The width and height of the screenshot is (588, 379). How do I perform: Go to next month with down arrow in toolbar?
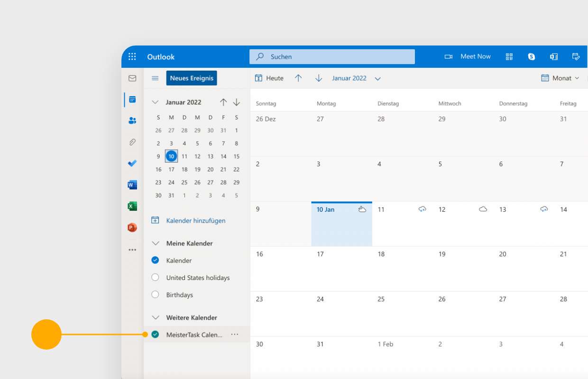[319, 78]
